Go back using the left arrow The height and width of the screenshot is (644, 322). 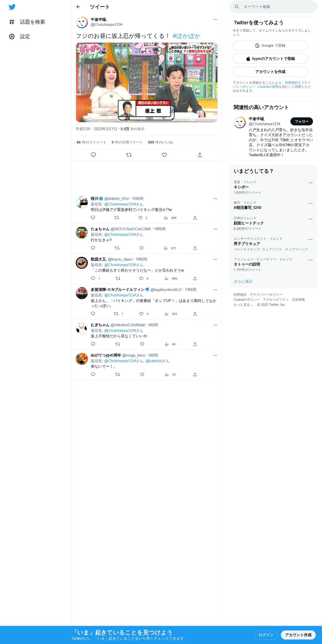[x=78, y=7]
